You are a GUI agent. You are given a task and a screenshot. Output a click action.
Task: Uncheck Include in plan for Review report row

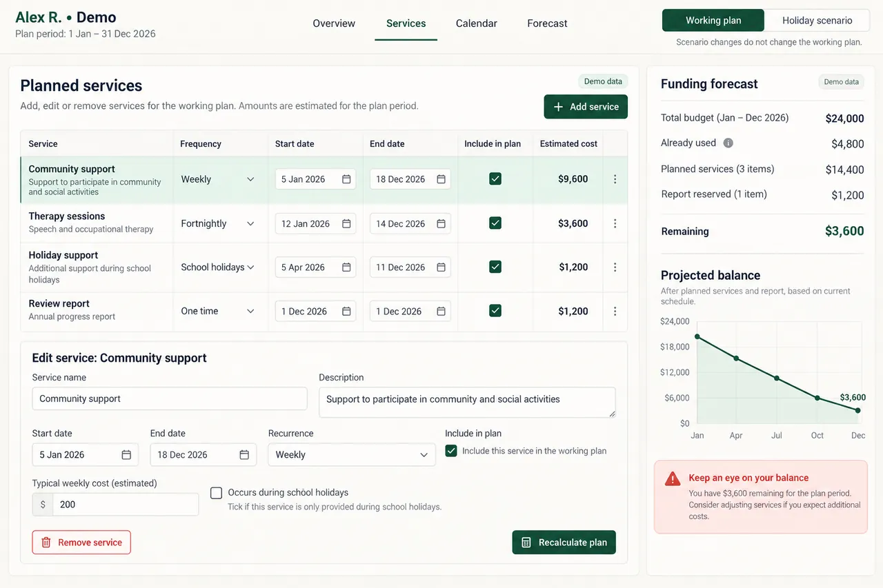495,311
